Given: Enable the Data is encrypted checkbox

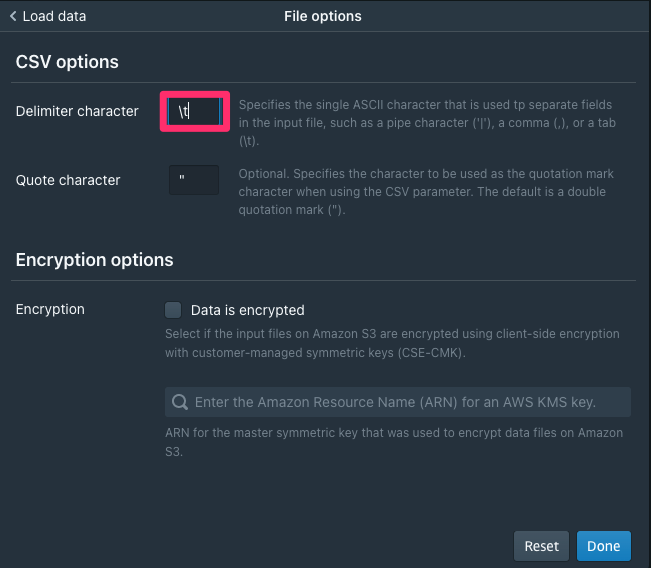Looking at the screenshot, I should (x=173, y=310).
